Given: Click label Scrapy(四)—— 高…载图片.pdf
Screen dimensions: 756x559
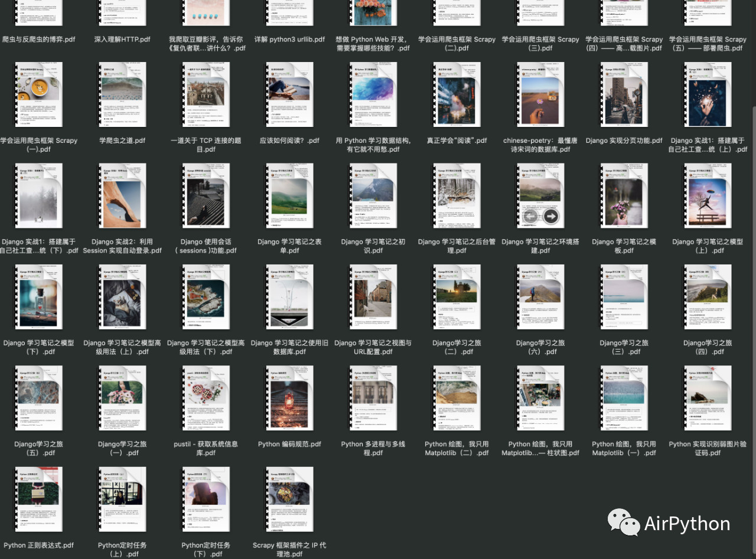Looking at the screenshot, I should [624, 44].
